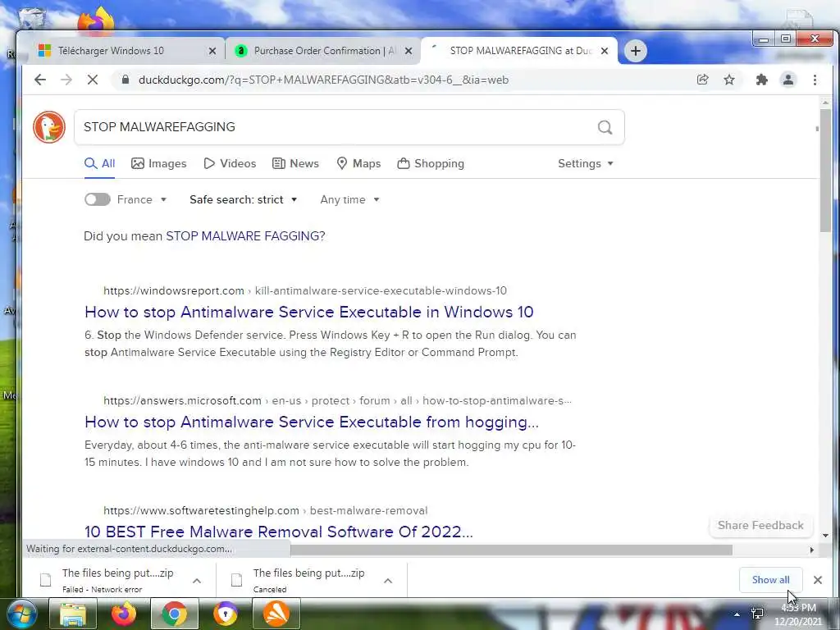840x630 pixels.
Task: Launch Firefox from the taskbar
Action: coord(123,614)
